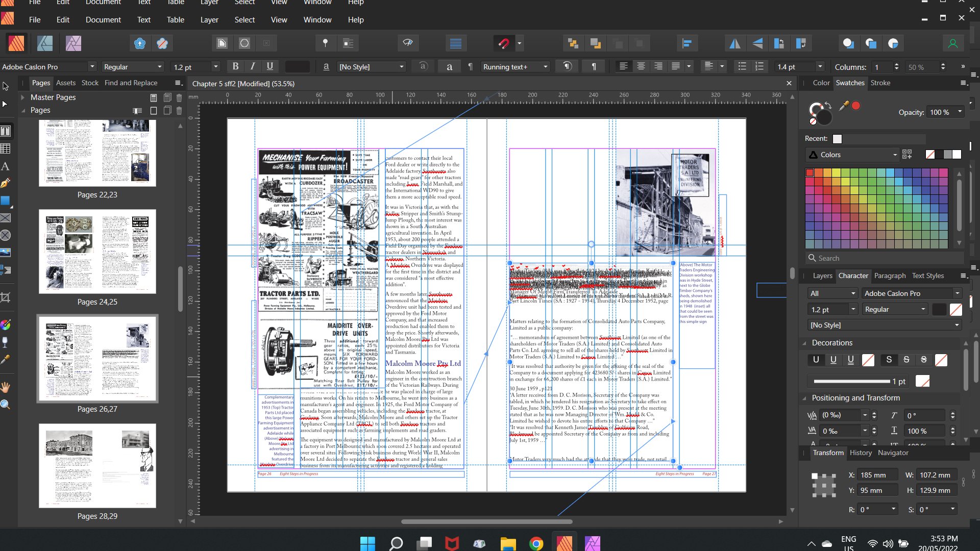Select the Move tool in left toolbar

[x=6, y=86]
